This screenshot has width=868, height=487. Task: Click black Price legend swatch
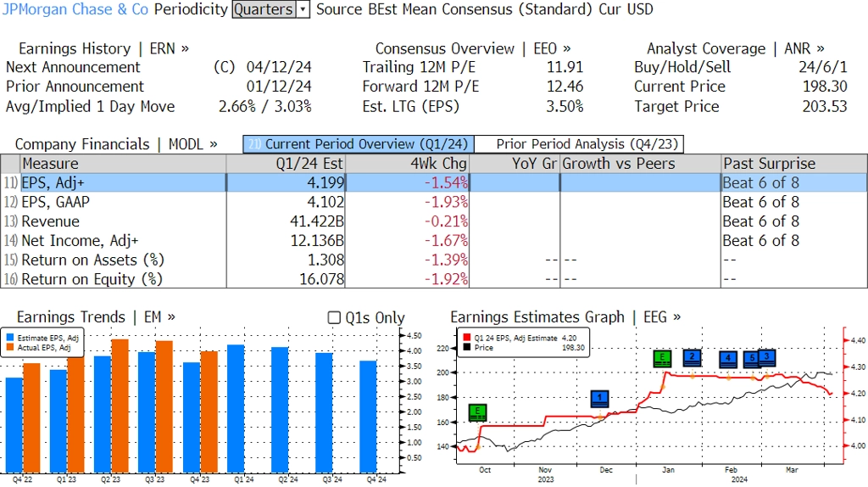coord(467,347)
